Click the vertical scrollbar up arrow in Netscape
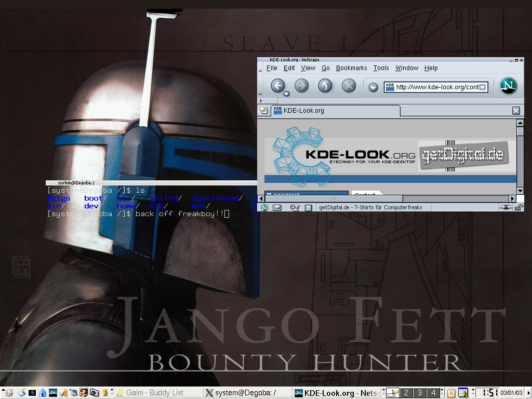 click(x=520, y=123)
